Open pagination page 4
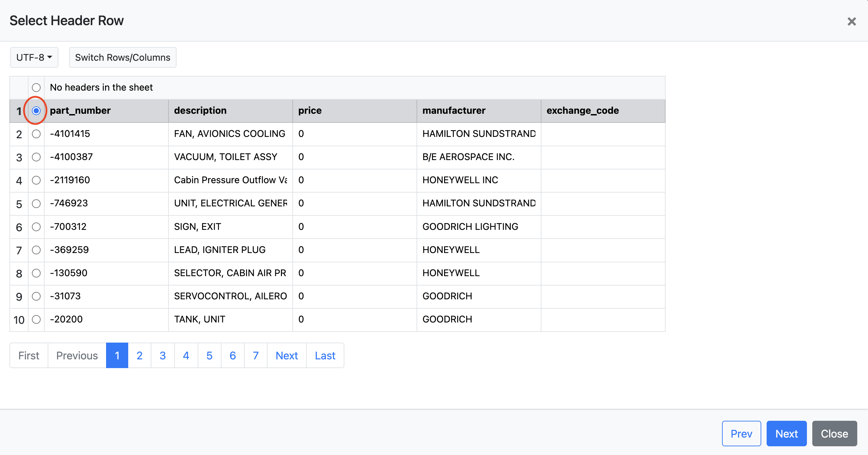The height and width of the screenshot is (455, 868). (186, 355)
